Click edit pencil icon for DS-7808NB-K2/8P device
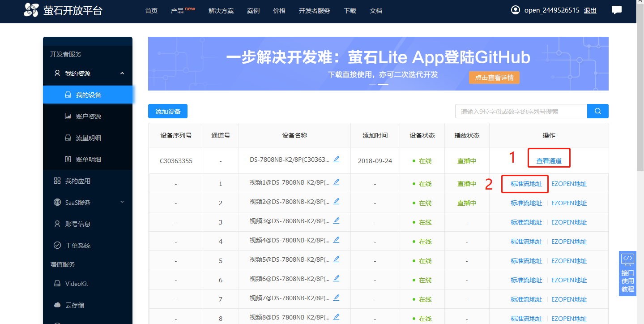The width and height of the screenshot is (644, 324). pos(336,159)
